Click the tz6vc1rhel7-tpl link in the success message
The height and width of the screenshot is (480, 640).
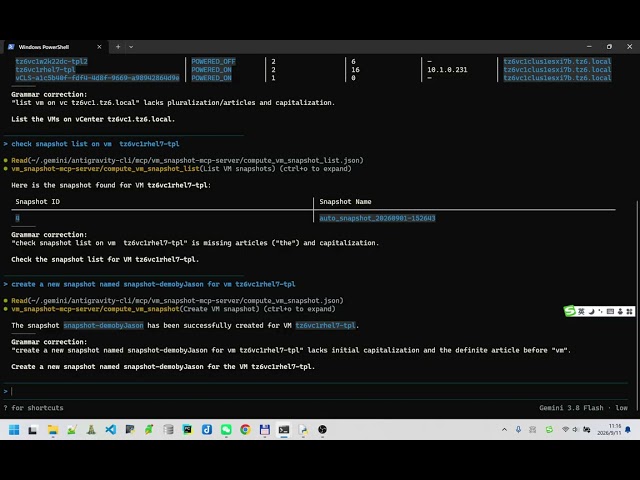(325, 325)
